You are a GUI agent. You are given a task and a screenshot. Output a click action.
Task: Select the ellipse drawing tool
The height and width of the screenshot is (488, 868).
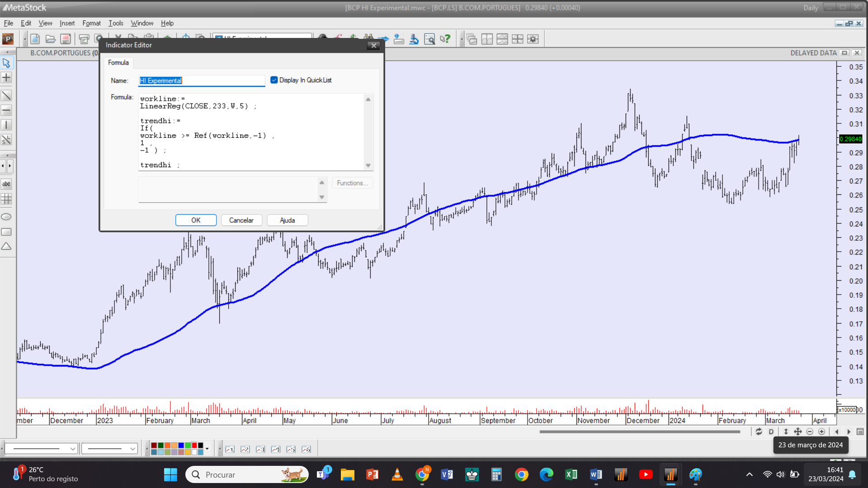pyautogui.click(x=6, y=217)
